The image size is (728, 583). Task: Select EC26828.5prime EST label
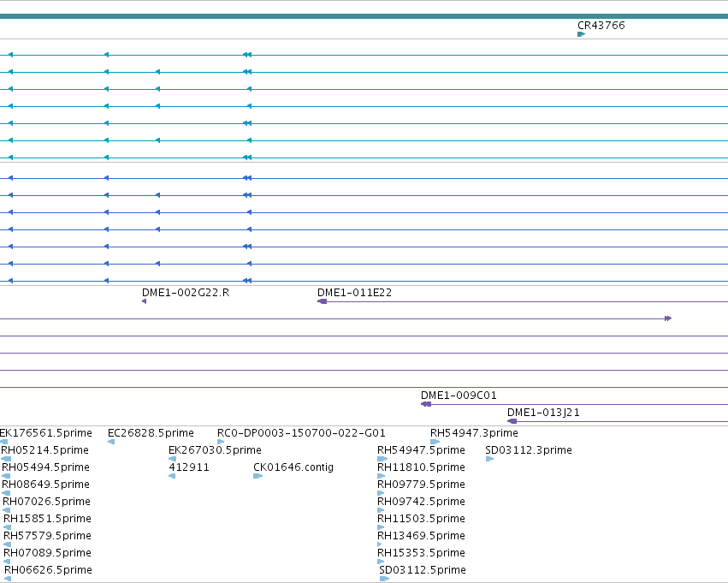coord(151,433)
